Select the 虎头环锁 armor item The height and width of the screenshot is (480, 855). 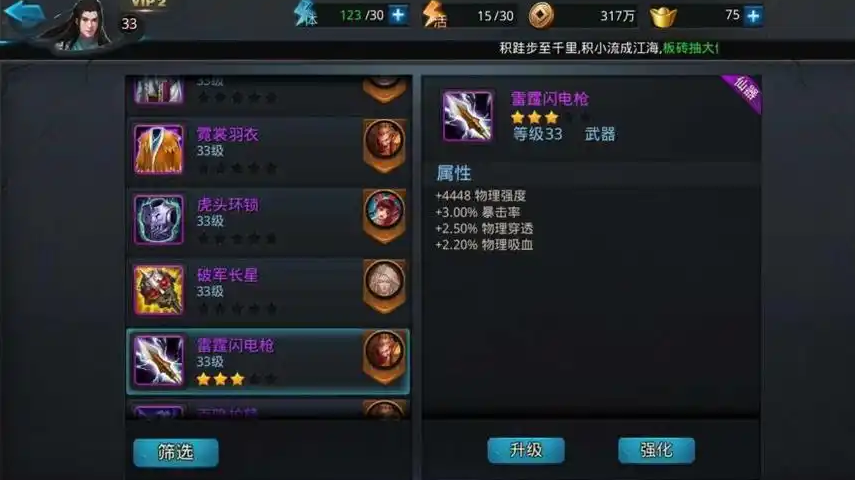pyautogui.click(x=268, y=219)
